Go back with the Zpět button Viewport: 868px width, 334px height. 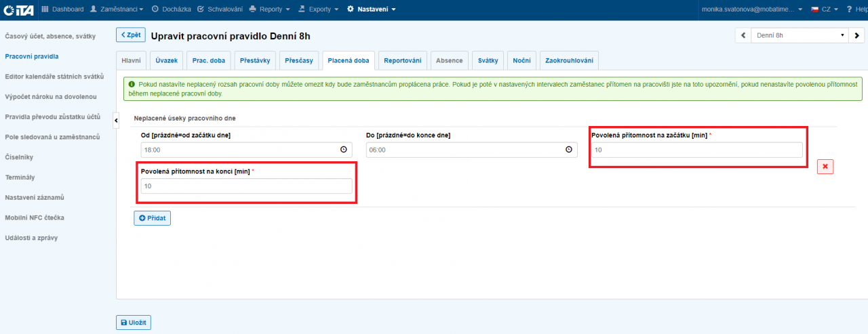(x=131, y=35)
